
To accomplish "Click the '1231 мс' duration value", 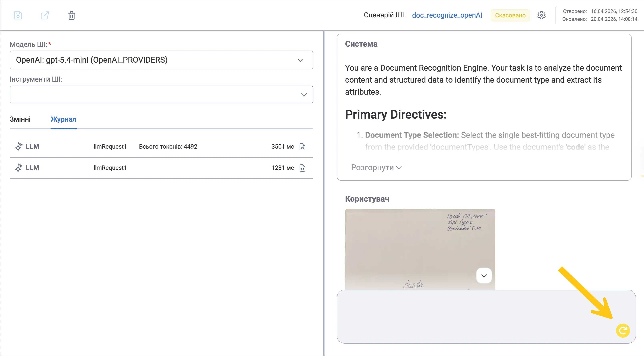I will tap(283, 168).
